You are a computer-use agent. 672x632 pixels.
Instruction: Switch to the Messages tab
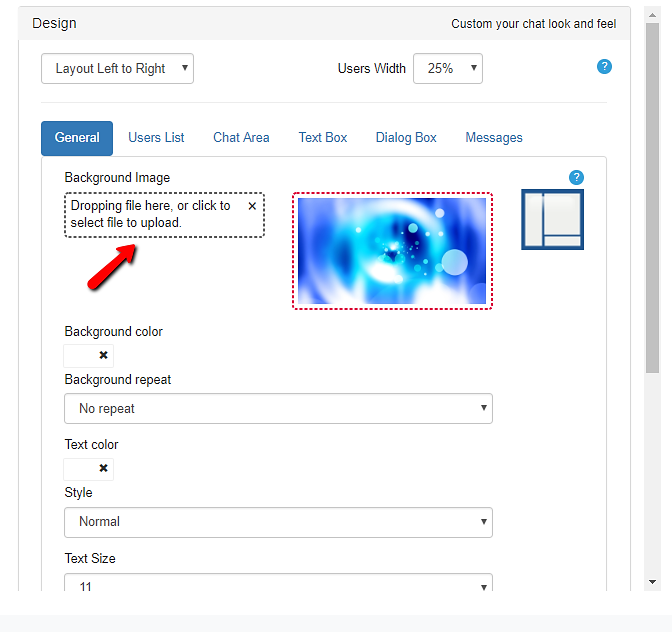[494, 138]
